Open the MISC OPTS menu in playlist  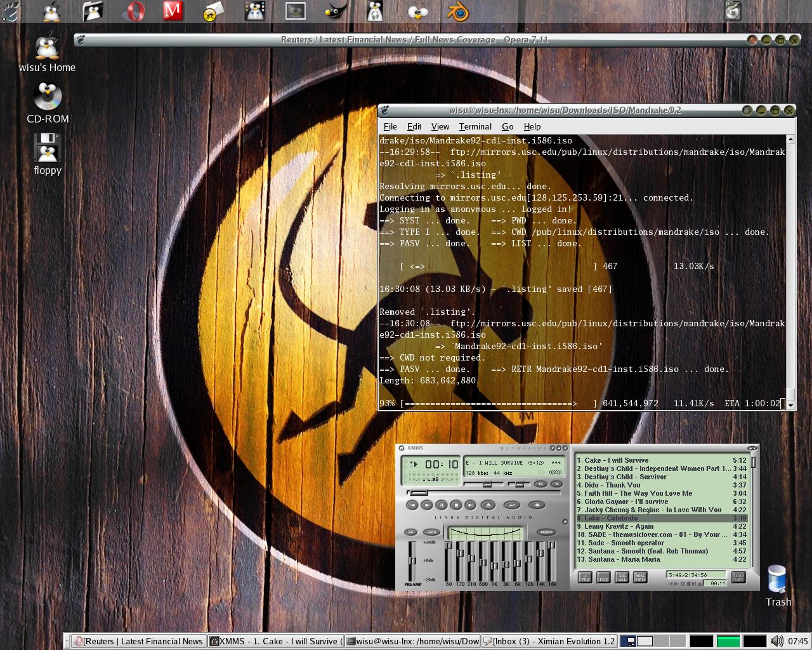(640, 578)
